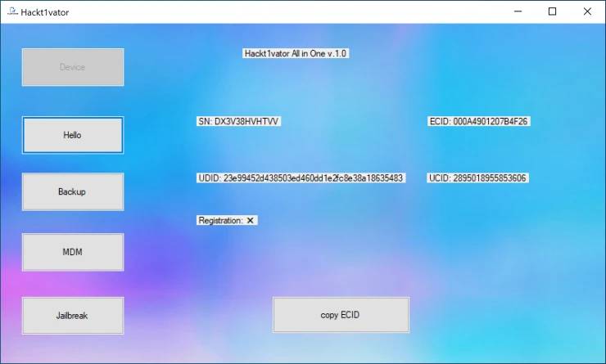Image resolution: width=606 pixels, height=364 pixels.
Task: Click the copy ECID button
Action: [x=341, y=315]
